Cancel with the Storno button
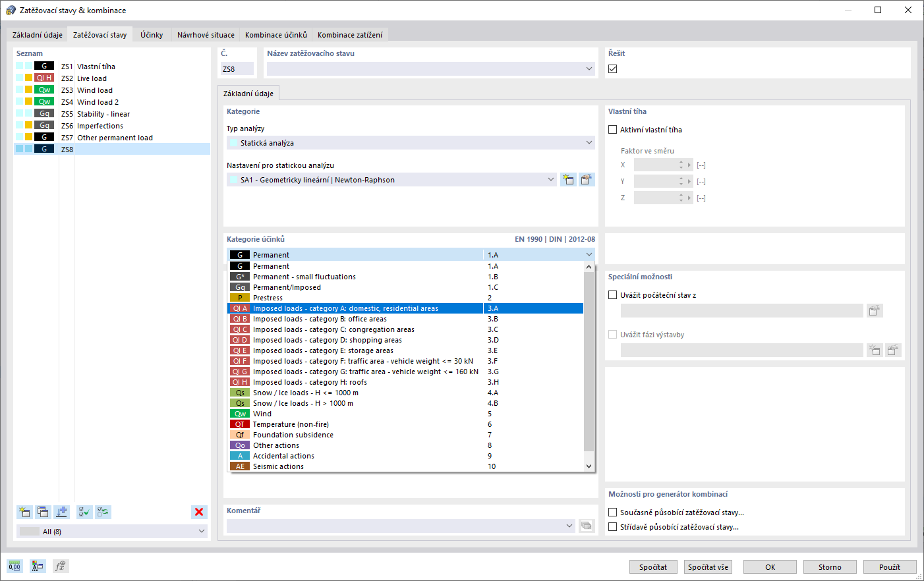This screenshot has width=924, height=581. [x=830, y=567]
